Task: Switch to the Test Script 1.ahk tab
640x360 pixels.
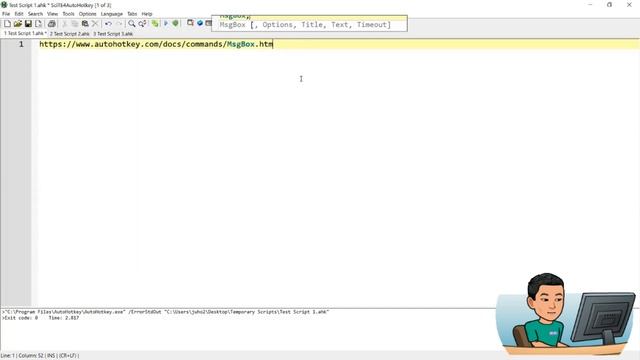Action: [25, 33]
